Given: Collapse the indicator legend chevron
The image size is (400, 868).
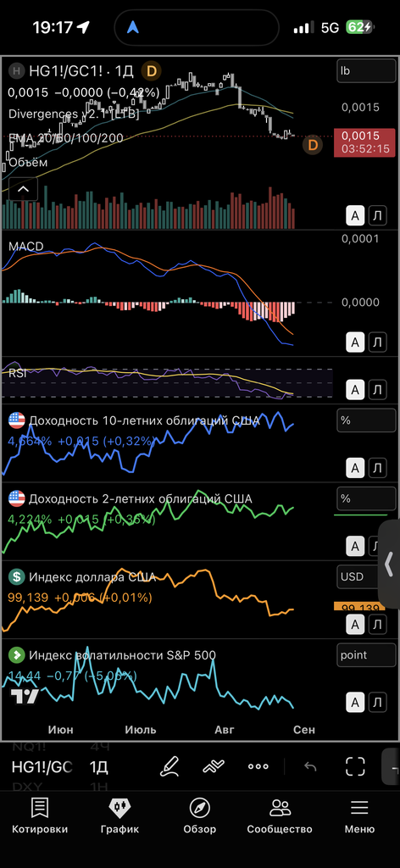Looking at the screenshot, I should point(23,189).
